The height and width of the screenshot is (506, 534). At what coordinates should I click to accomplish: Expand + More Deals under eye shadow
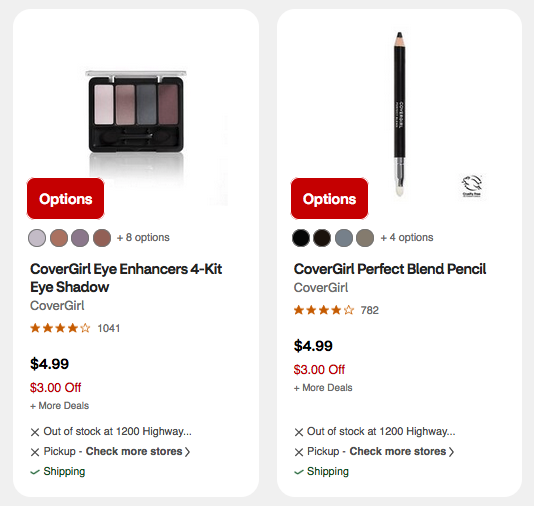click(x=60, y=406)
